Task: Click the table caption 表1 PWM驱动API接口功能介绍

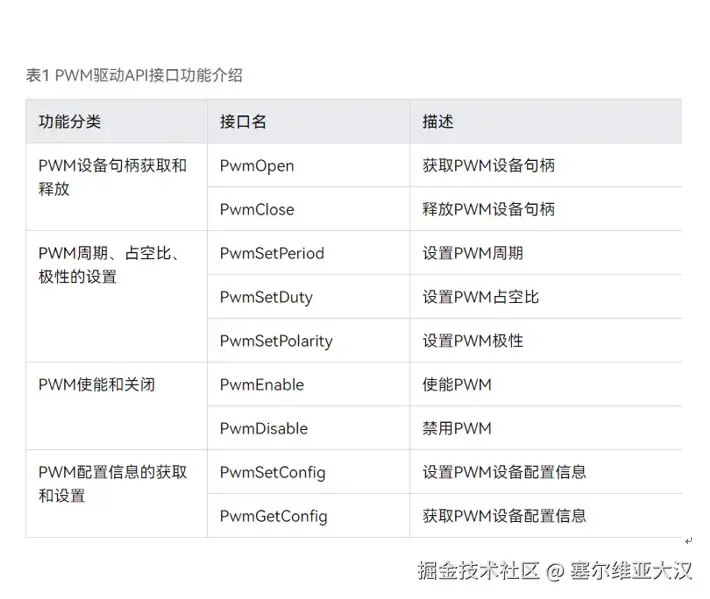Action: pos(134,75)
